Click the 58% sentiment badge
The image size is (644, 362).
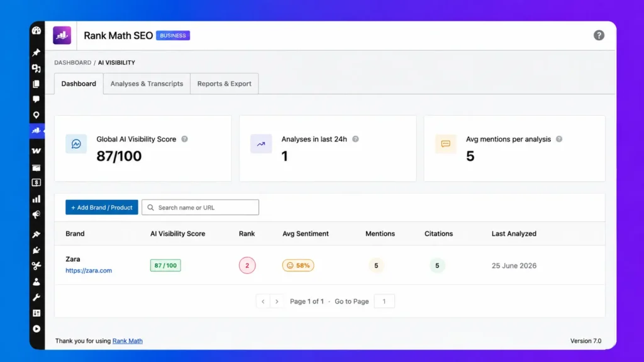tap(298, 266)
